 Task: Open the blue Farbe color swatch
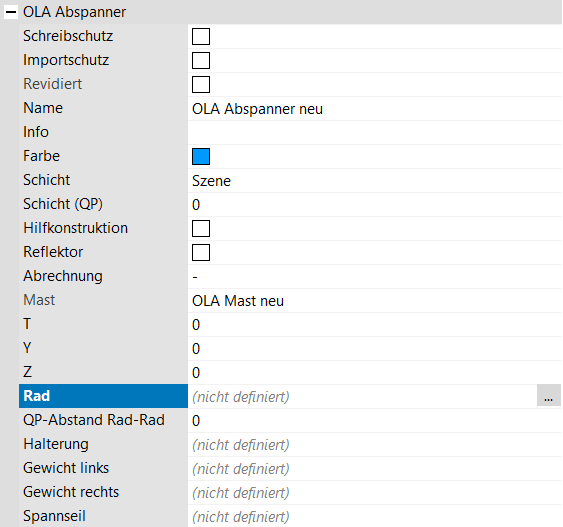201,157
